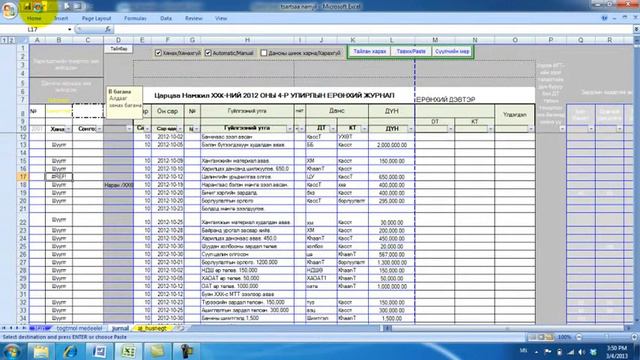Open the Page Layout ribbon tab
The height and width of the screenshot is (360, 640).
pos(96,18)
